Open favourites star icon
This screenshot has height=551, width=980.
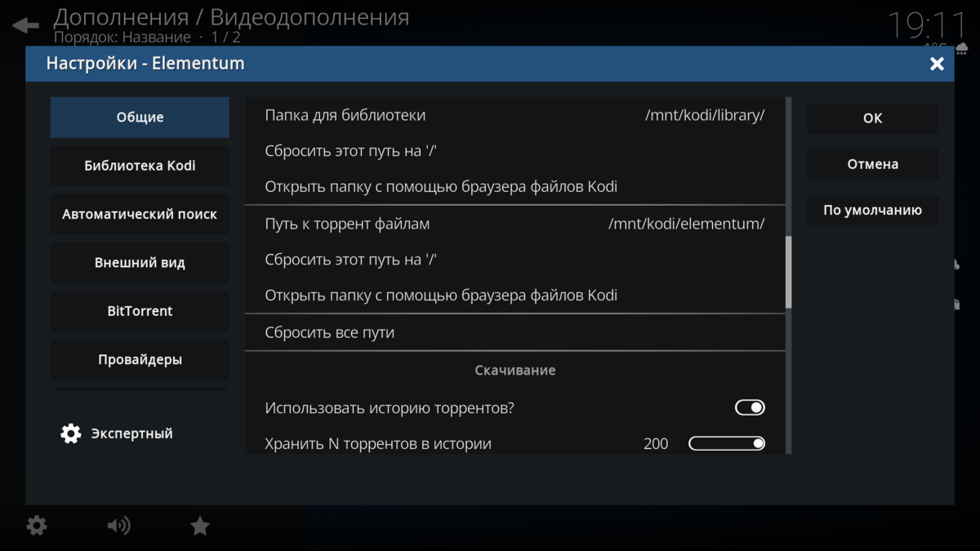coord(200,526)
